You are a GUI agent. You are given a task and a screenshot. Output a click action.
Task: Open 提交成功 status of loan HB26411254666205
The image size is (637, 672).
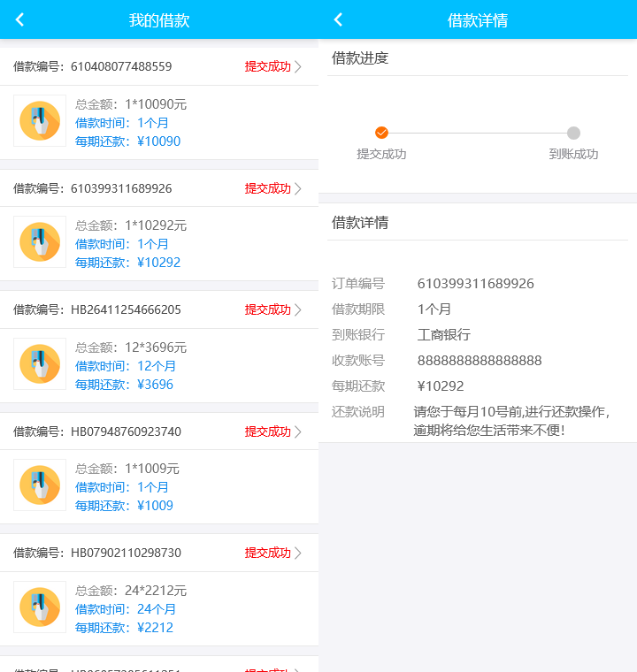268,309
